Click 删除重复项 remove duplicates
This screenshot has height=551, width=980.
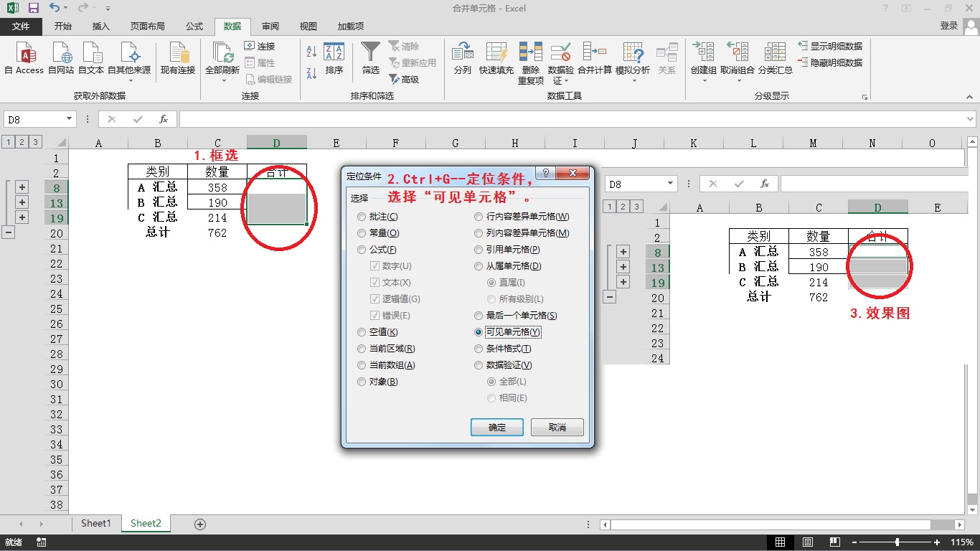coord(531,63)
